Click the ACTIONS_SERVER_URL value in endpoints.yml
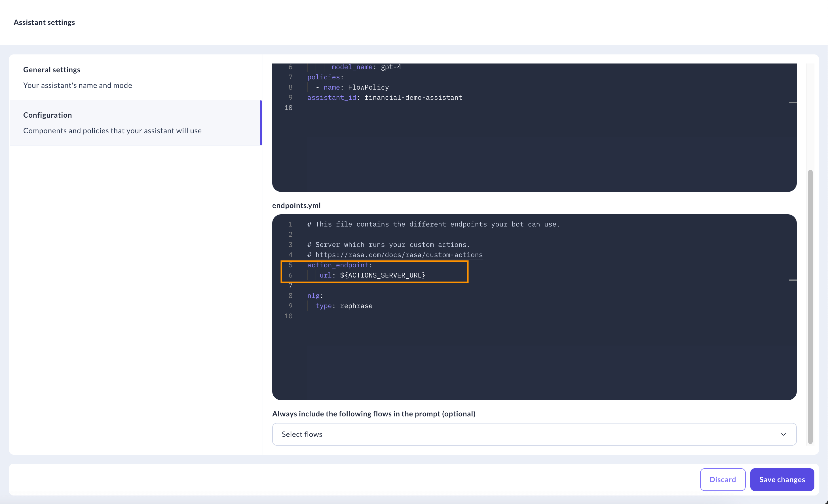The image size is (828, 504). tap(383, 275)
